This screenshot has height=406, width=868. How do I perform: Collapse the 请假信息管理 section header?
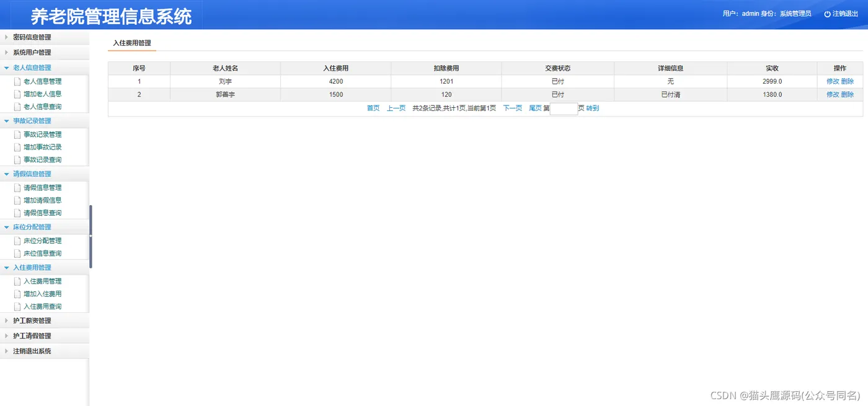(45, 174)
